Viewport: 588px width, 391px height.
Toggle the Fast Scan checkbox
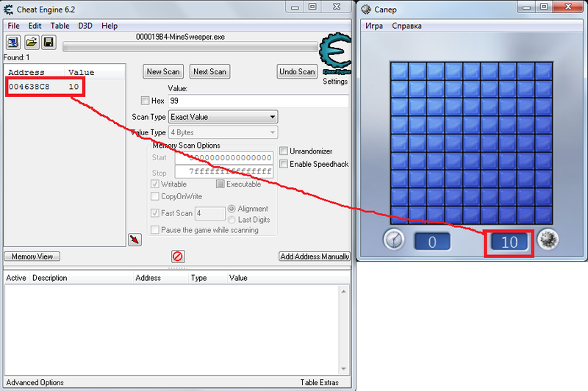[155, 213]
